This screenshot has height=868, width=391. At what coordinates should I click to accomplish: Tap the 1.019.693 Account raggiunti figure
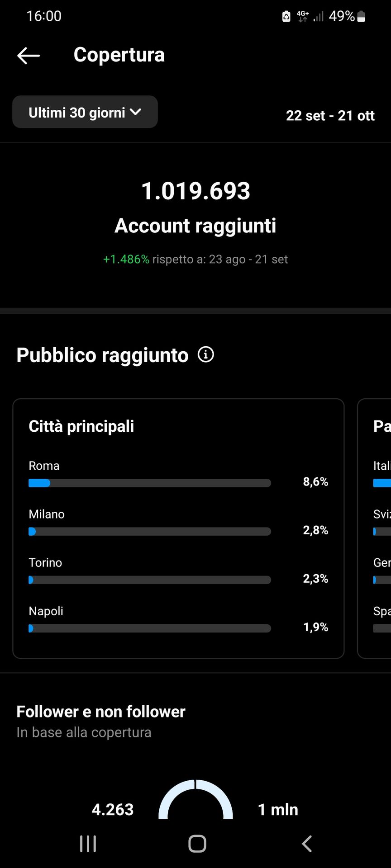click(x=195, y=191)
